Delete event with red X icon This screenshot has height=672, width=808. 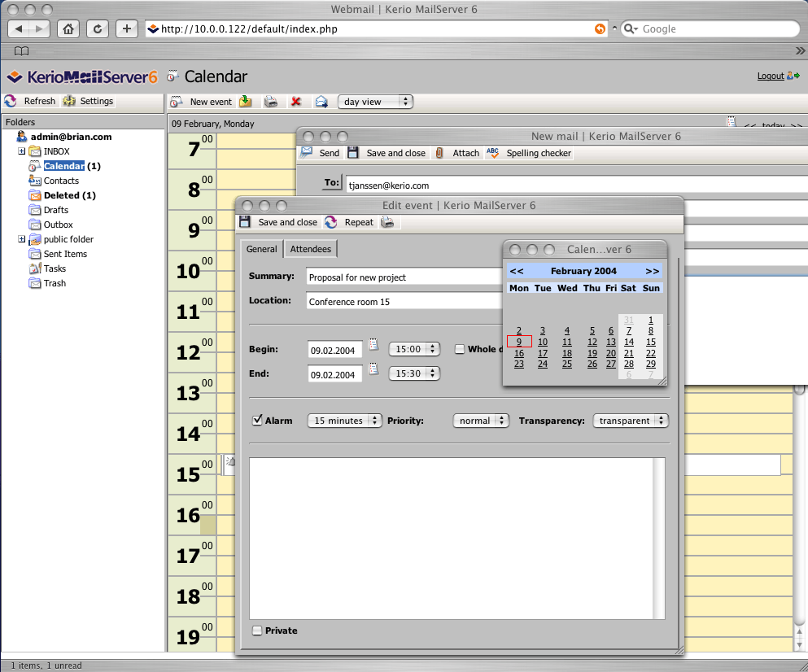pos(296,102)
